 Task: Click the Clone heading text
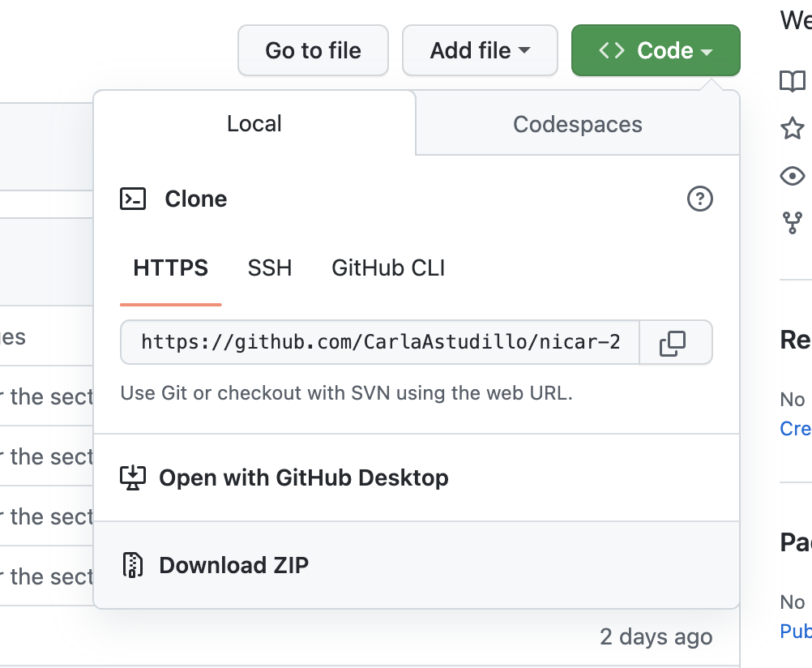click(x=196, y=199)
